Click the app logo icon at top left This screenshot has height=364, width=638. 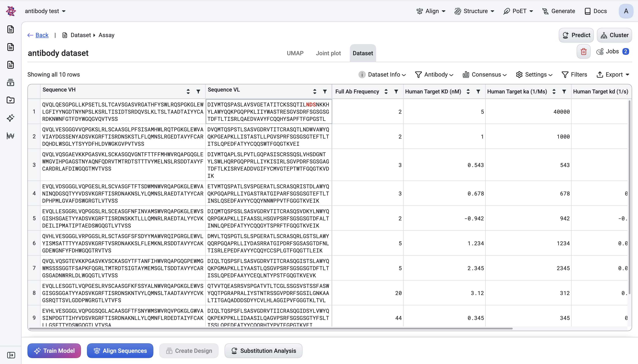click(x=11, y=11)
